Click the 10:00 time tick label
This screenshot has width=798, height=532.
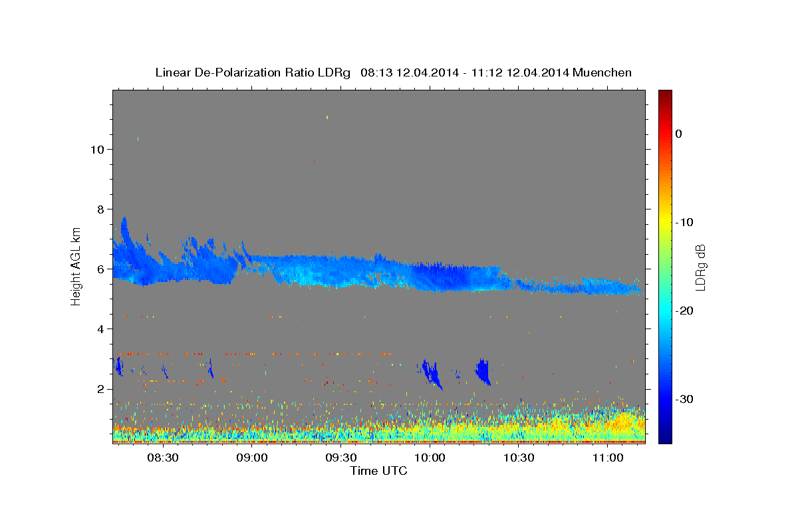coord(430,458)
